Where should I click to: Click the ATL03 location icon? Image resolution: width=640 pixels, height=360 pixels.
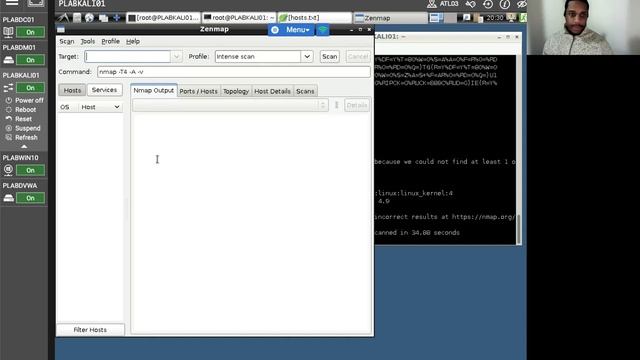[431, 4]
